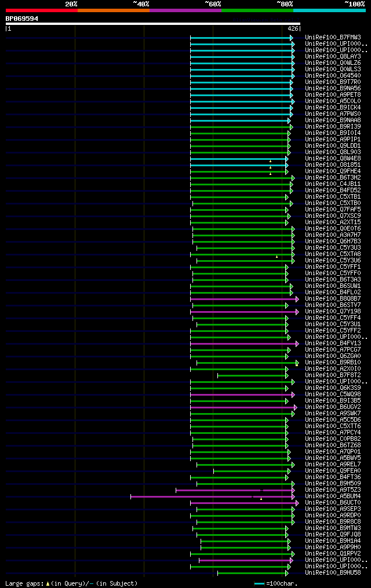
Task: Select the UniRef100_B4FD52 label
Action: pos(333,191)
